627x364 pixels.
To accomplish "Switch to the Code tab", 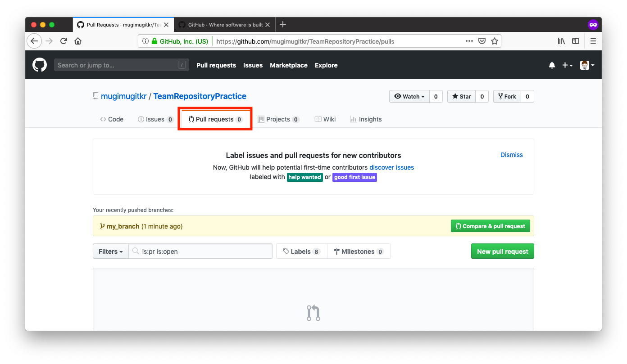I will pos(112,119).
